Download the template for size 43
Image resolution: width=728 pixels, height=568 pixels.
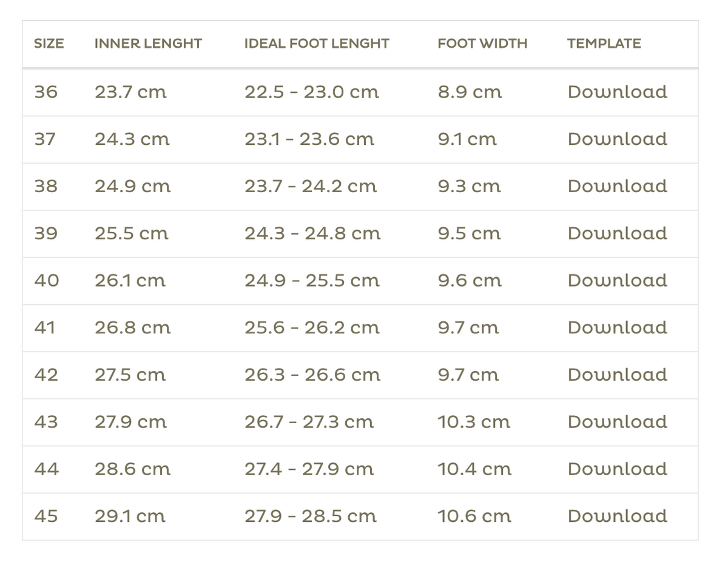(617, 422)
